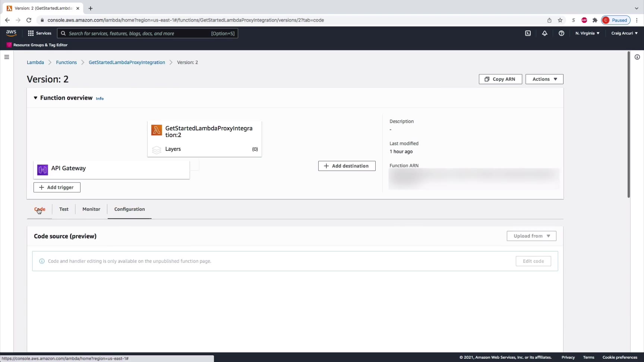Viewport: 644px width, 362px height.
Task: Open Cookie preferences in the footer
Action: click(620, 357)
